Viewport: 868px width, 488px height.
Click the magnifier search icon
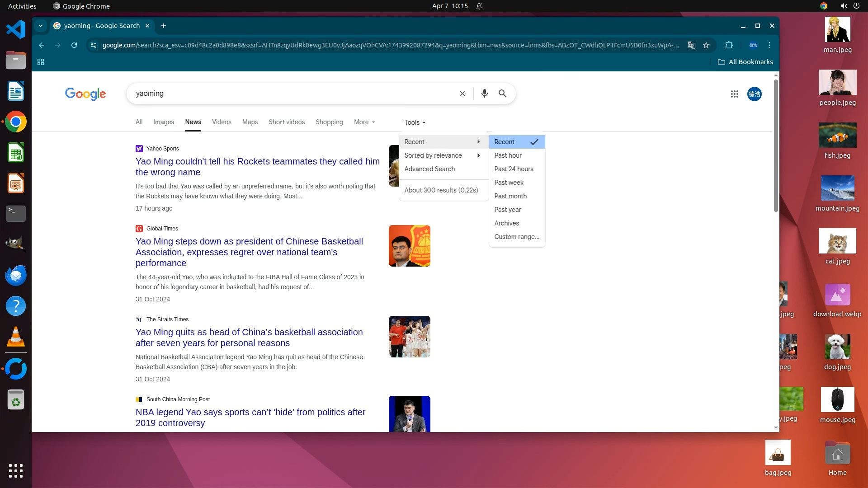[x=502, y=94]
